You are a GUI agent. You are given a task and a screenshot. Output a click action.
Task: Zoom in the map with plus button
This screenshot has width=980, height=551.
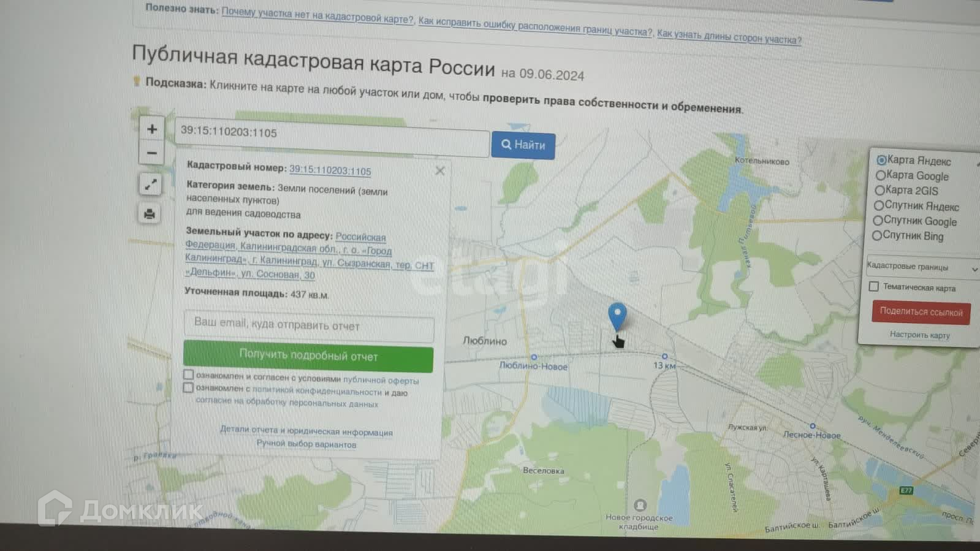tap(152, 129)
